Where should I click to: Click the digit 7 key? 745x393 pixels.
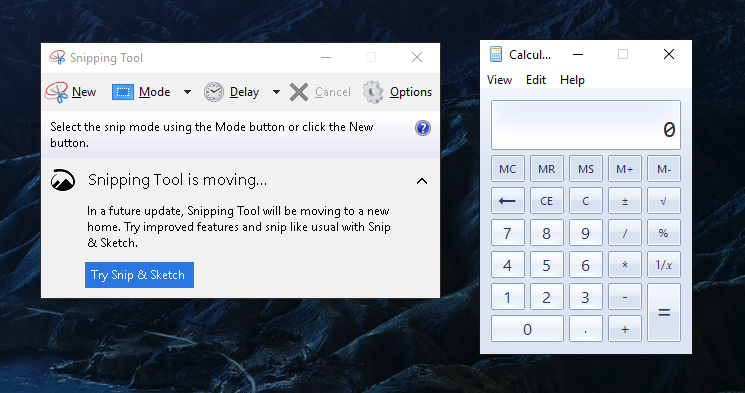click(508, 233)
